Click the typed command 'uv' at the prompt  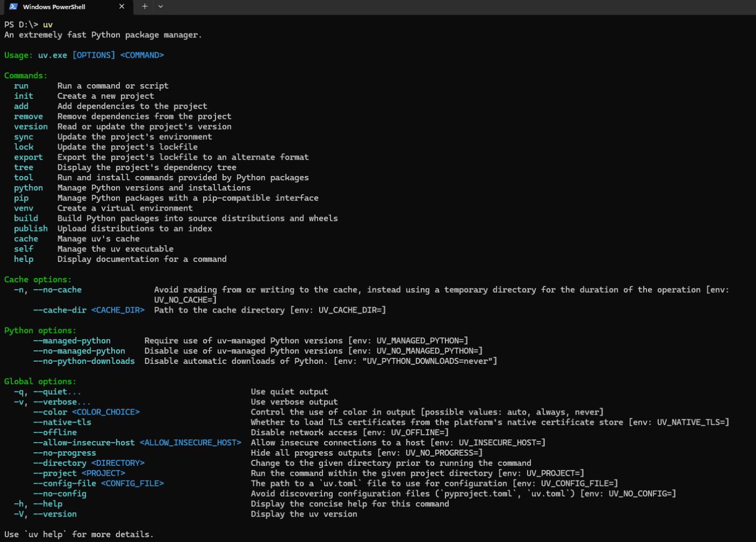pyautogui.click(x=48, y=25)
